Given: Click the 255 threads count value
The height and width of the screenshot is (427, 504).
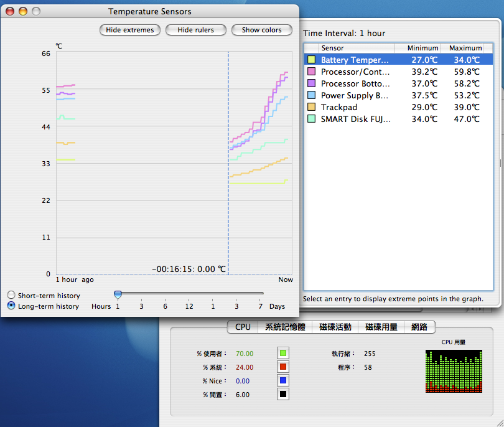Looking at the screenshot, I should tap(370, 354).
